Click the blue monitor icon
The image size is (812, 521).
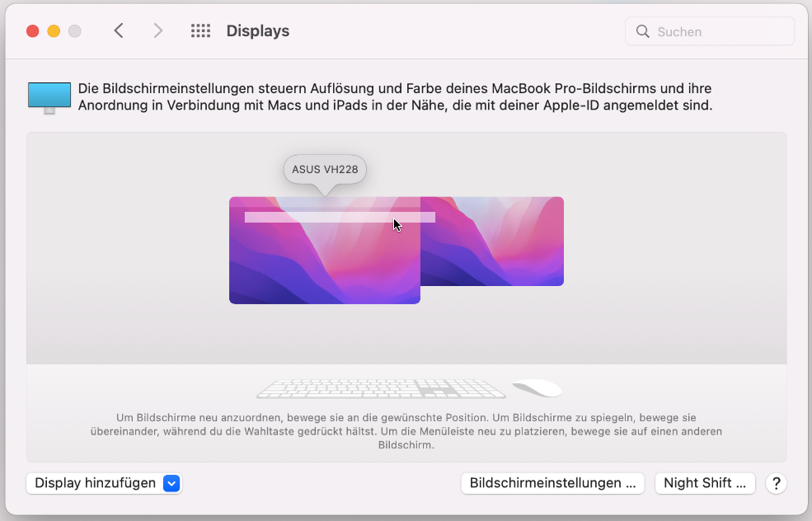[x=49, y=97]
